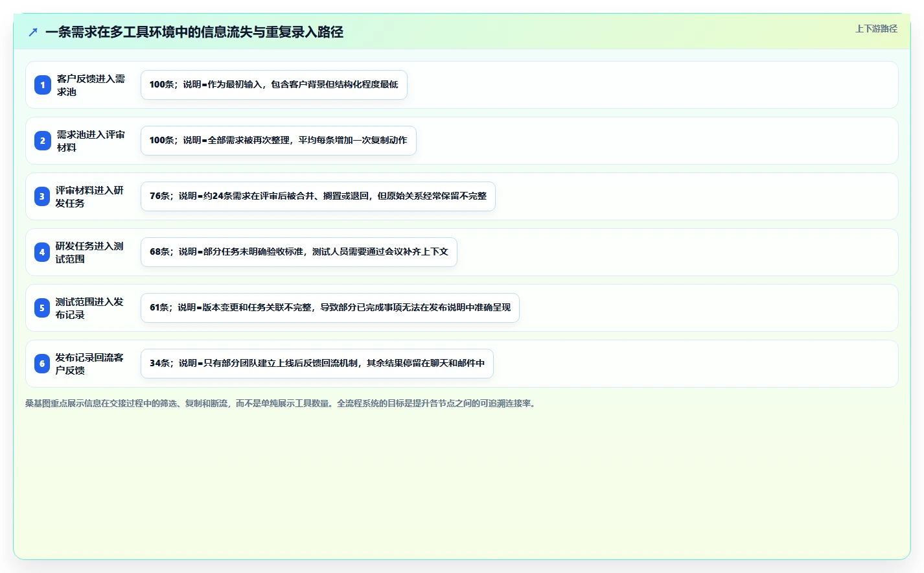924x573 pixels.
Task: Click the arrow icon beside the title
Action: pos(33,32)
